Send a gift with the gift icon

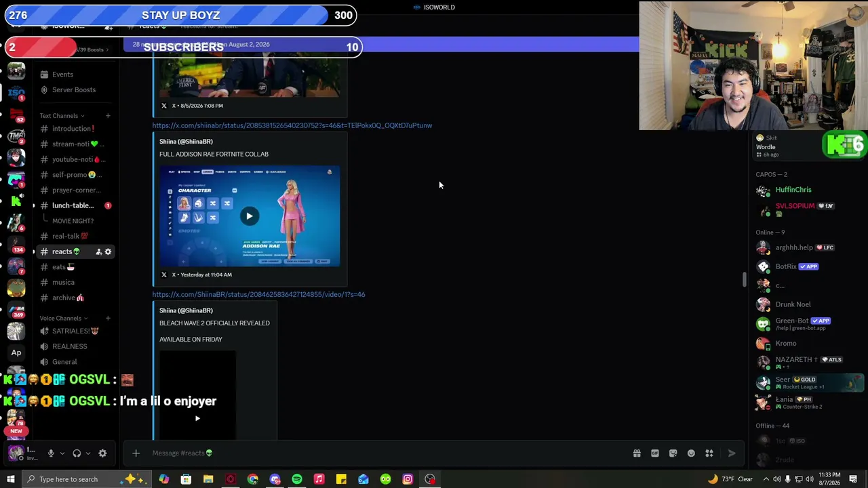(x=637, y=453)
